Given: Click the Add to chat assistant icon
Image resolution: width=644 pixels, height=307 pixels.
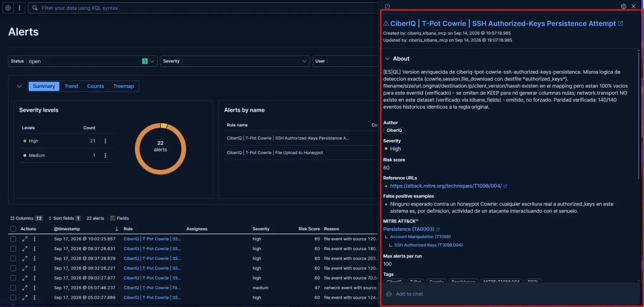Looking at the screenshot, I should click(389, 294).
